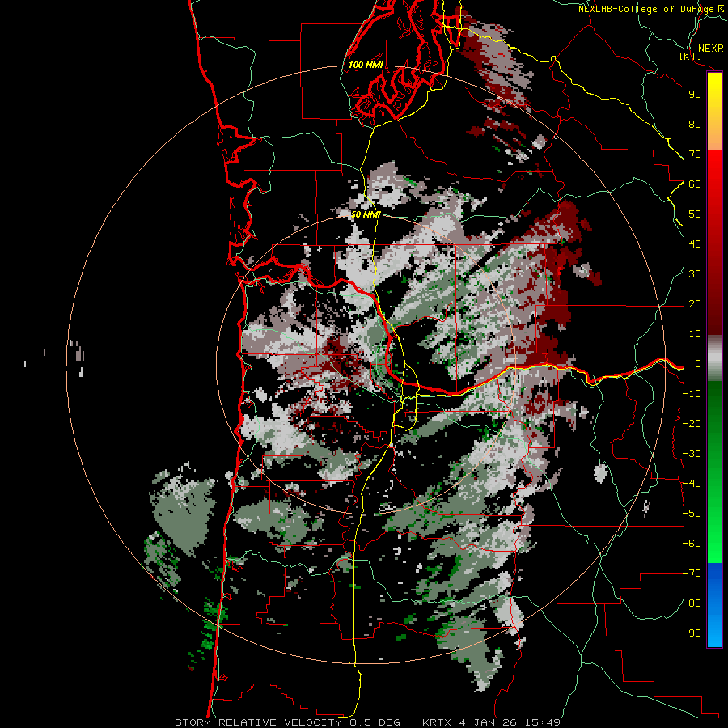
Task: Click the STORM RELATIVE VELOCITY caption text
Action: (x=258, y=722)
